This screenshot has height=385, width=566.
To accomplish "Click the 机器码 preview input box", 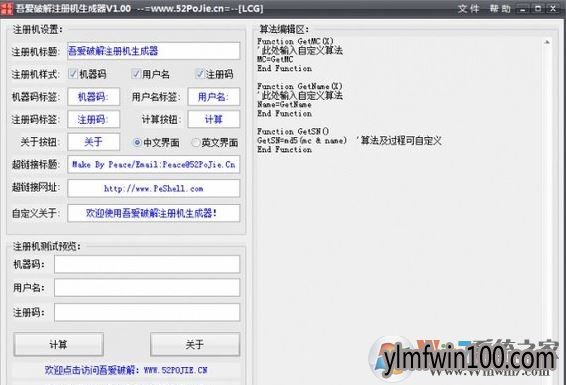I will tap(147, 264).
